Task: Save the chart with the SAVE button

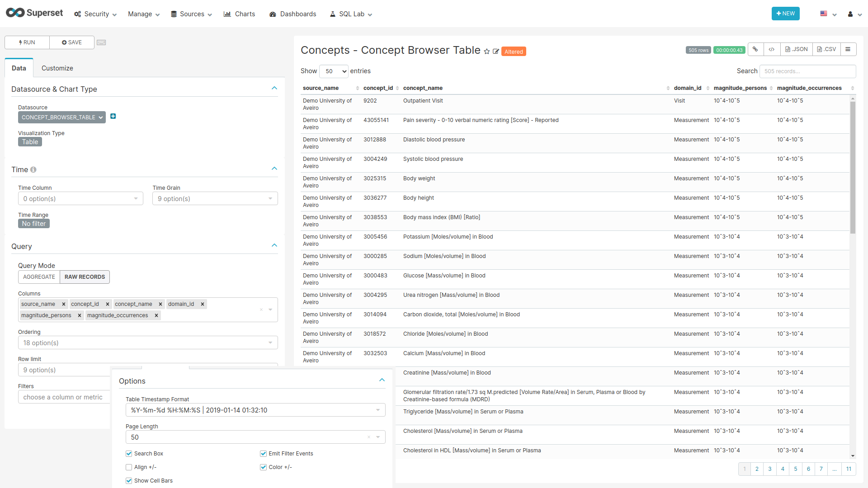Action: 72,42
